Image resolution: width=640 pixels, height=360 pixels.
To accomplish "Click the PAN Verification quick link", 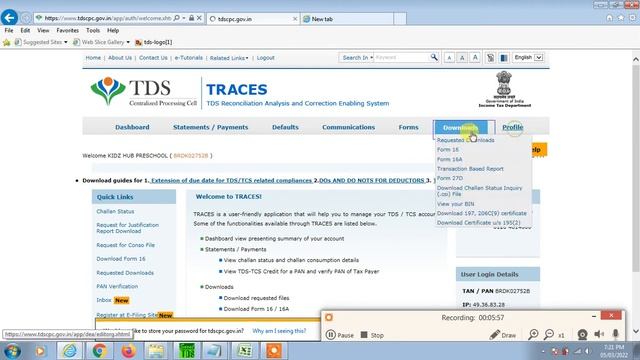I will 117,286.
